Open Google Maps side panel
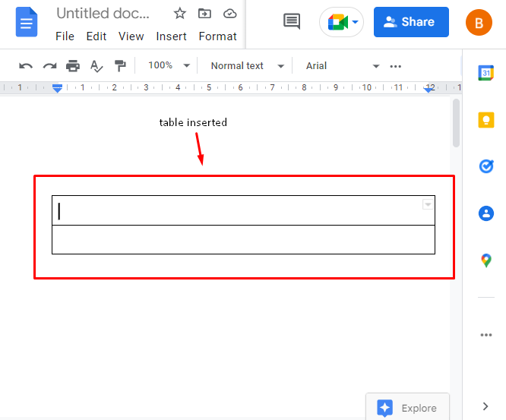 486,261
